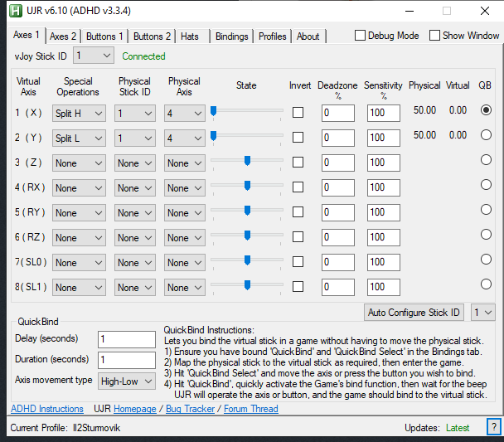Open the Bindings tab
Viewport: 504px width, 442px height.
coord(232,36)
